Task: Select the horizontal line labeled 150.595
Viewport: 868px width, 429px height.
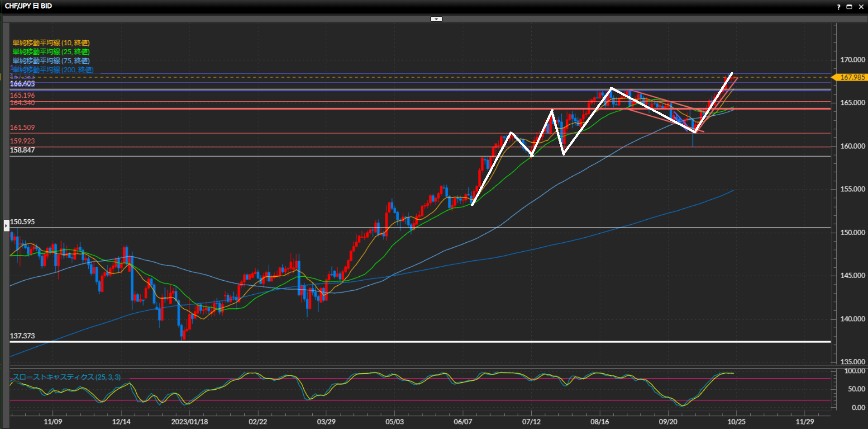Action: click(x=407, y=227)
